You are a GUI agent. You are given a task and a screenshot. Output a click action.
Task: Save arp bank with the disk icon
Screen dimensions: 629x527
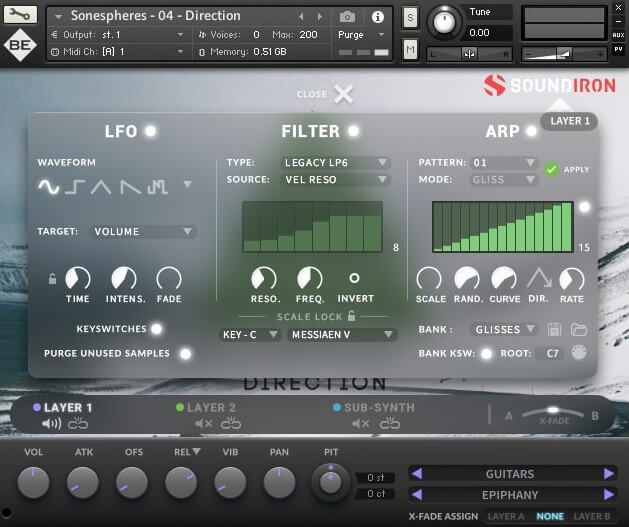pyautogui.click(x=554, y=330)
